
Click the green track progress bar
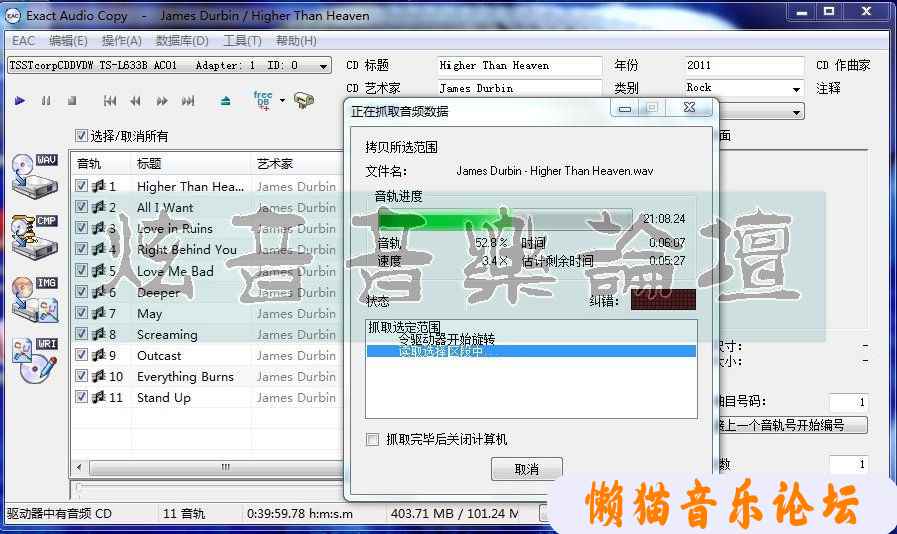(x=505, y=219)
